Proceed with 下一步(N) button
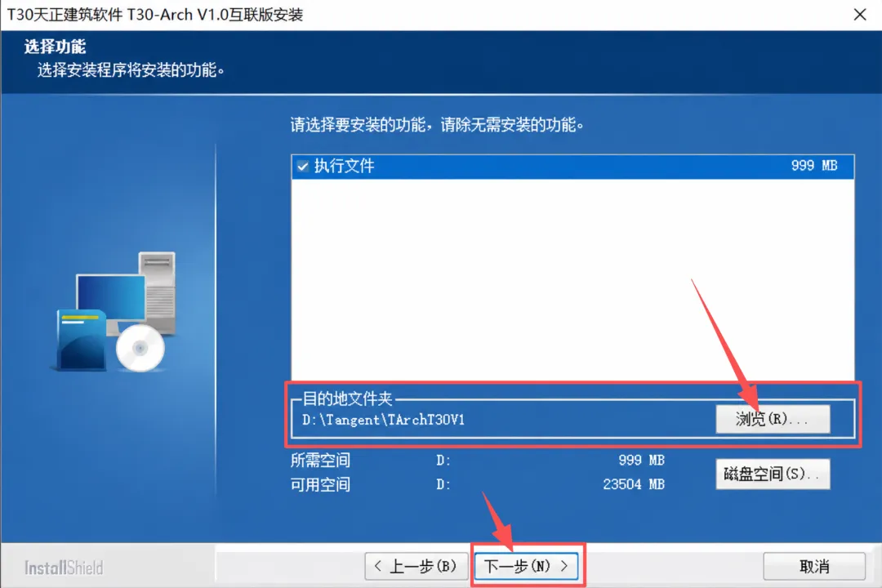The width and height of the screenshot is (882, 588). point(527,566)
